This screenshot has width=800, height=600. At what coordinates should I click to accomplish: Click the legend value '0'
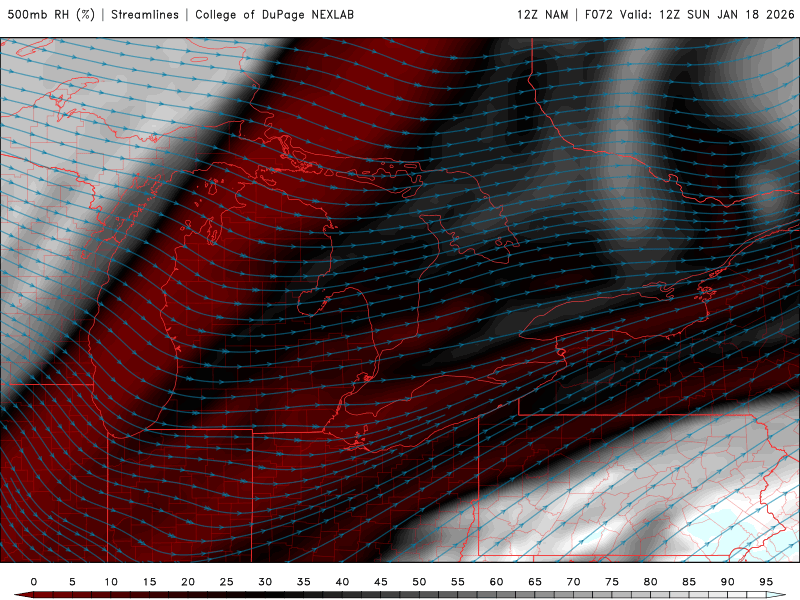(x=34, y=582)
